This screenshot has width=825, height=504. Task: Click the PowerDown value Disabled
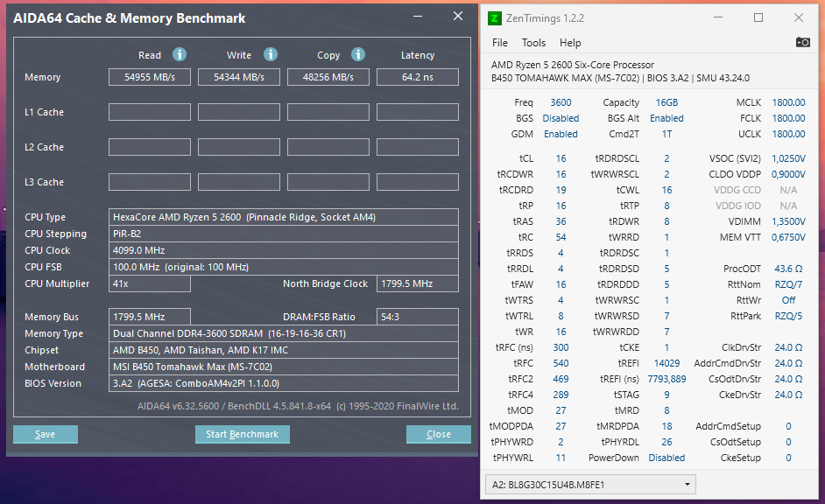(666, 458)
